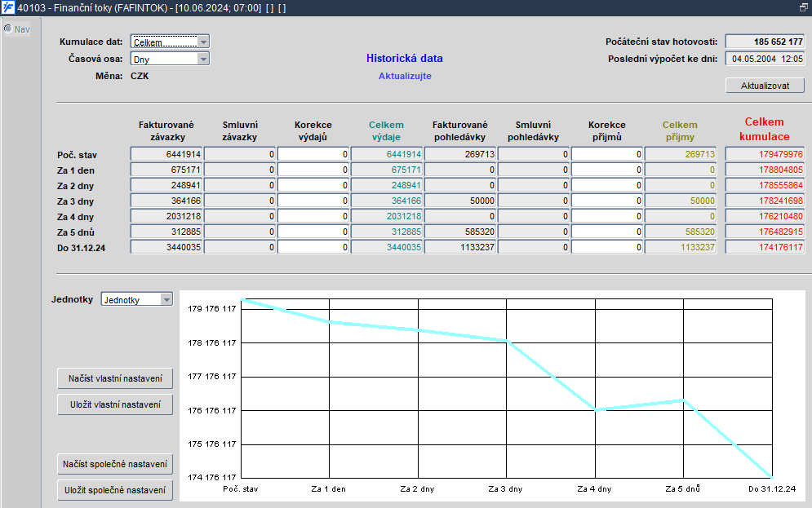Viewport: 812px width, 508px height.
Task: Open the Kumulace dat dropdown
Action: (170, 42)
